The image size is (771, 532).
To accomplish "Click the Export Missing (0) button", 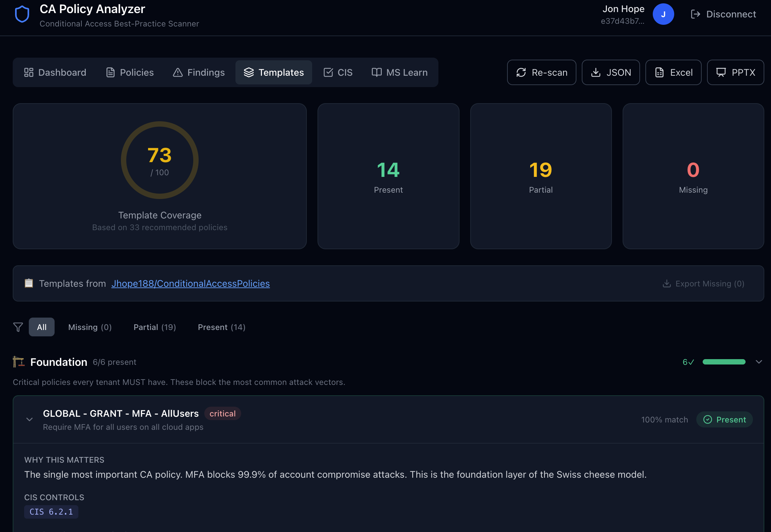I will pos(703,284).
